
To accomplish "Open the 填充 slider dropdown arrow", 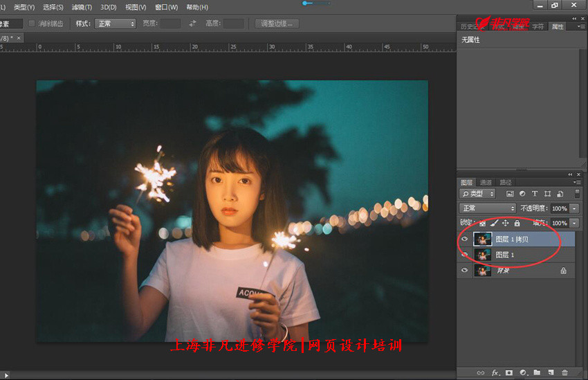I will pyautogui.click(x=574, y=223).
